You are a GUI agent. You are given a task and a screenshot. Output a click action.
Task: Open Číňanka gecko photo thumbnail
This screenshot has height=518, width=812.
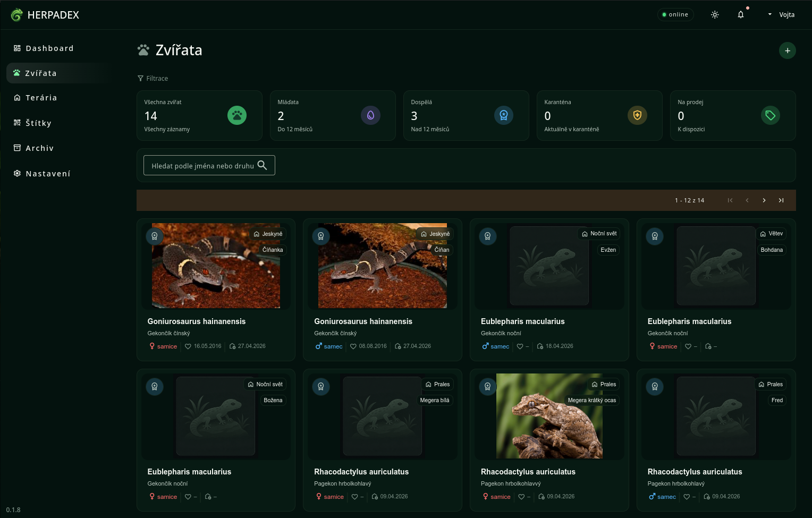tap(216, 266)
